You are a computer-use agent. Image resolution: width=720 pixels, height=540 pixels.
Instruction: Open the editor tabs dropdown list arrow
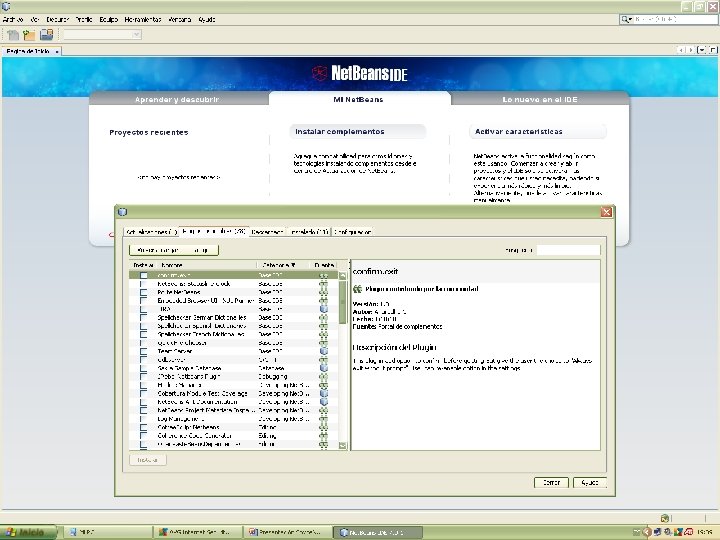701,50
